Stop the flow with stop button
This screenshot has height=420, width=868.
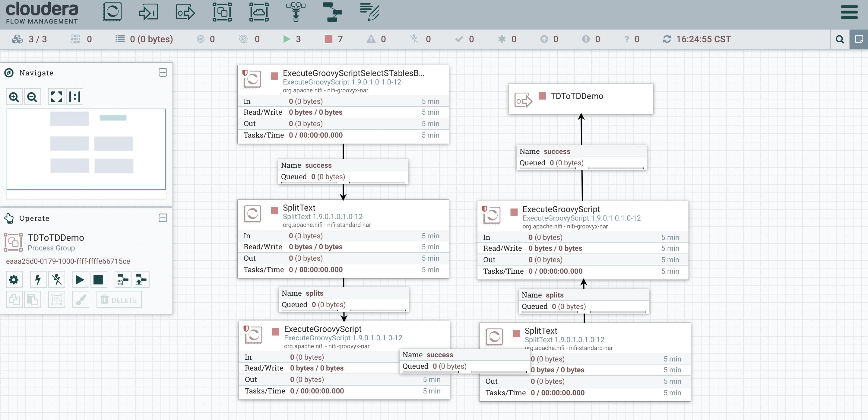(x=98, y=279)
